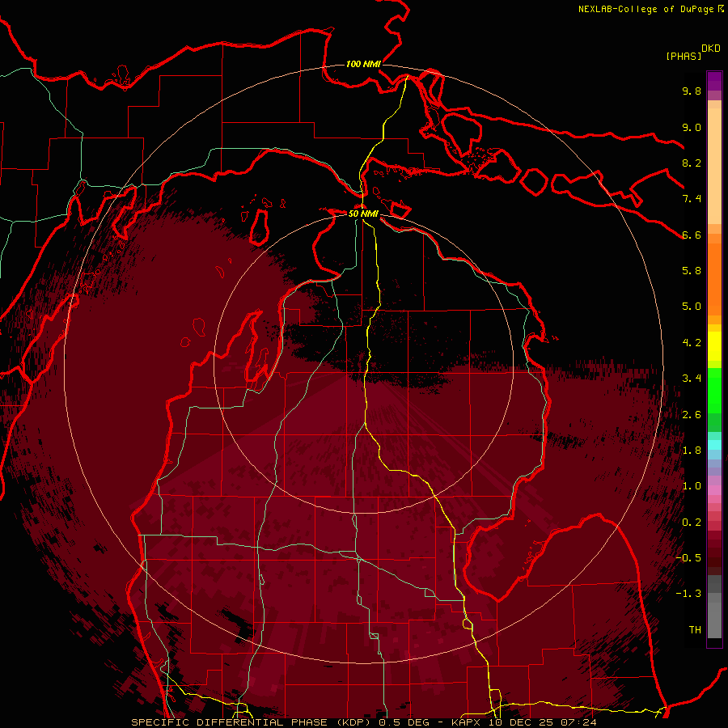Viewport: 728px width, 728px height.
Task: Click the 4.2 legend value
Action: [x=692, y=343]
